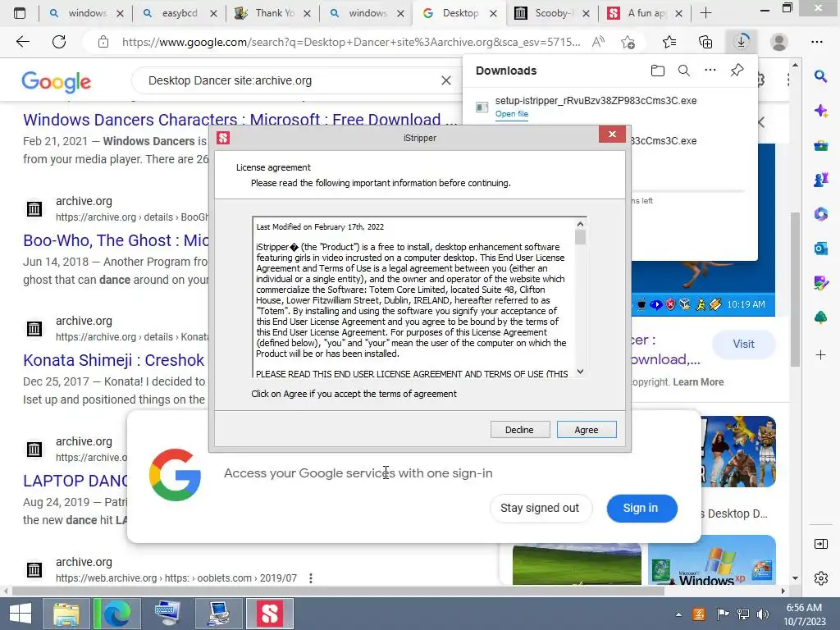View site information lock icon
840x630 pixels.
103,42
